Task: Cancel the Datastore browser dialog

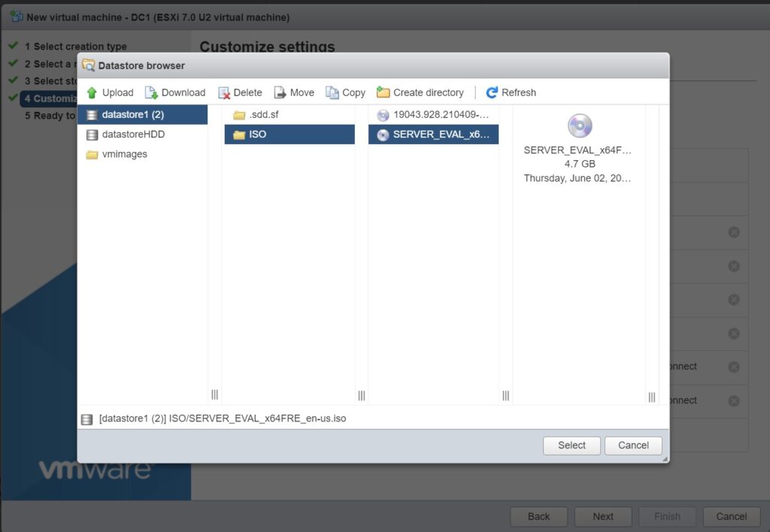Action: coord(633,446)
